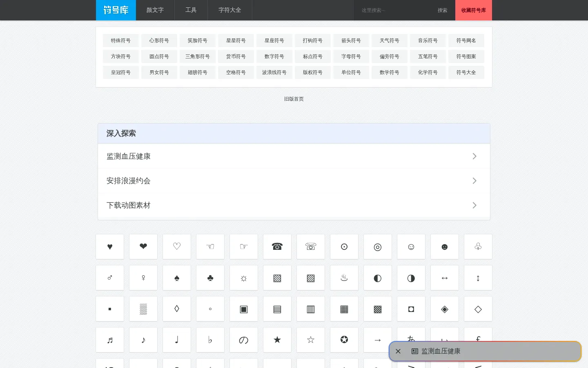
Task: Click the music flat sign symbol
Action: coord(210,340)
